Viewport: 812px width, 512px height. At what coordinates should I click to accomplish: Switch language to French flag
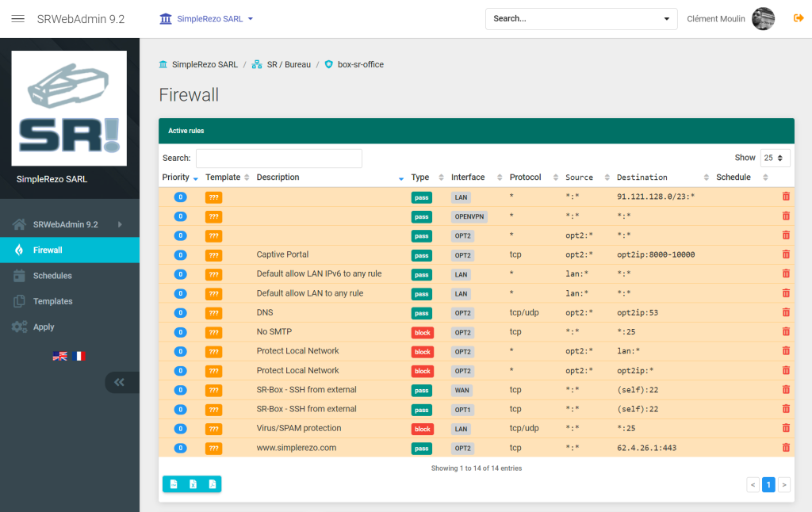(x=79, y=356)
